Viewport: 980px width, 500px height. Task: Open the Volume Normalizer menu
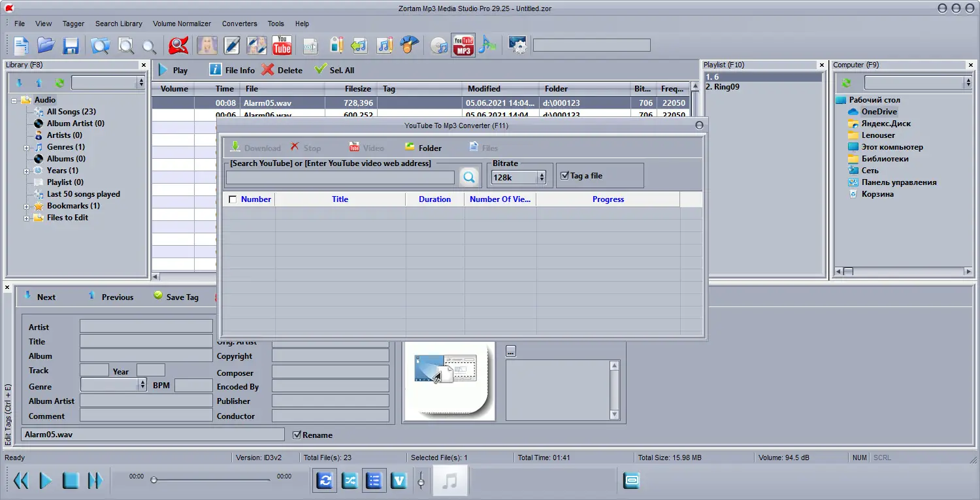tap(182, 24)
